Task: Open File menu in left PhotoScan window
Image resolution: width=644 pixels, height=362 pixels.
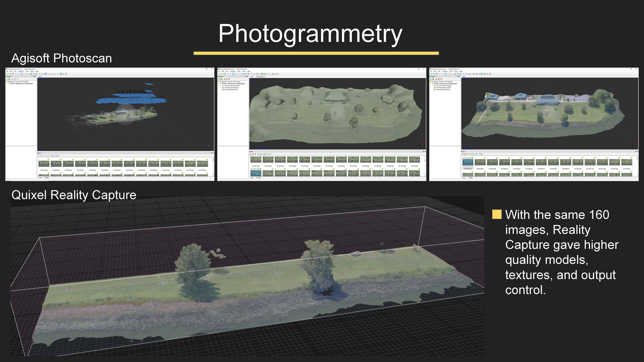Action: pos(7,71)
